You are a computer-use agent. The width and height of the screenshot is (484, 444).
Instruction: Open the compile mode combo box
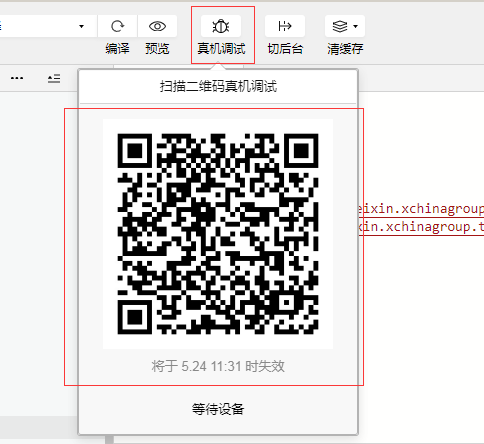[48, 26]
